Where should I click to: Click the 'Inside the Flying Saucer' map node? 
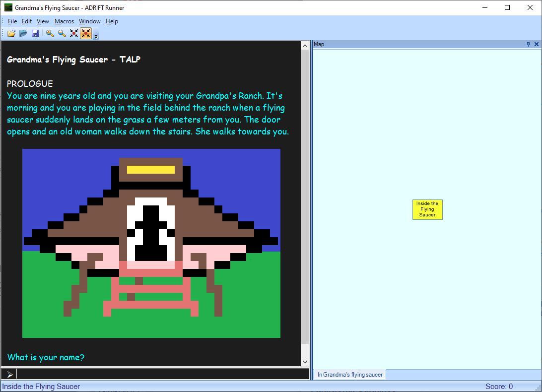427,209
